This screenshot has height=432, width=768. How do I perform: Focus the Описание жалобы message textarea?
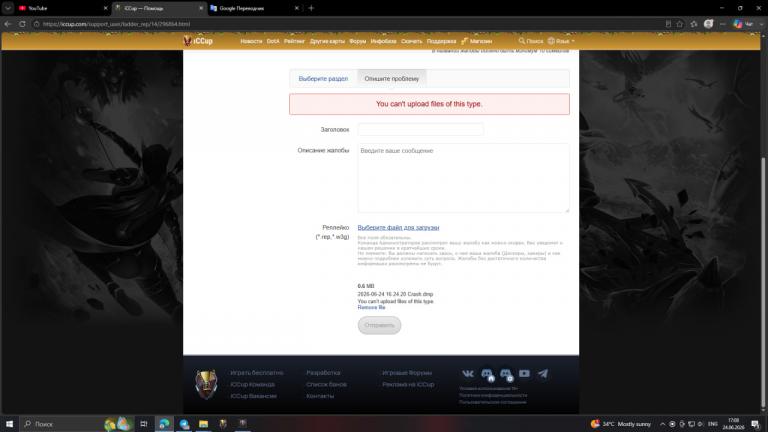click(x=463, y=178)
